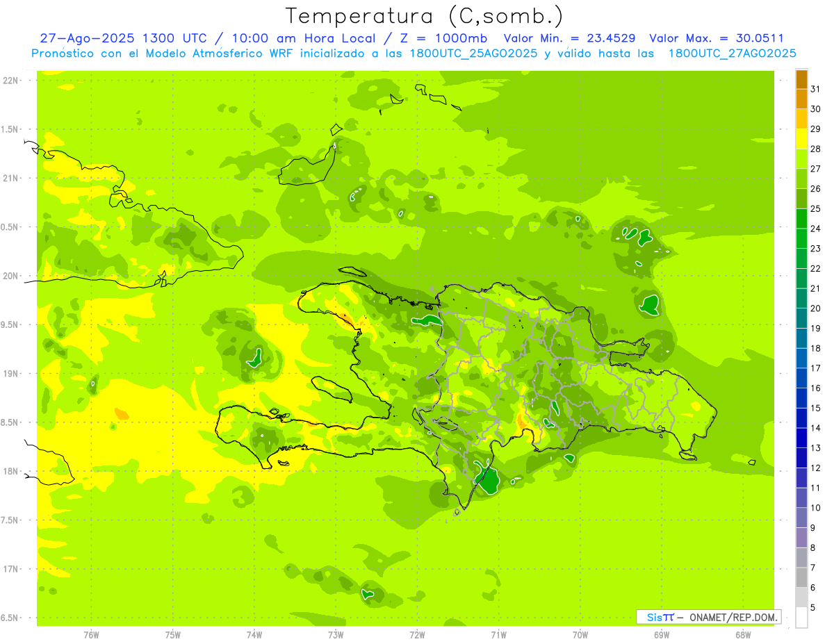Click the '72W' longitude axis label

[x=417, y=634]
